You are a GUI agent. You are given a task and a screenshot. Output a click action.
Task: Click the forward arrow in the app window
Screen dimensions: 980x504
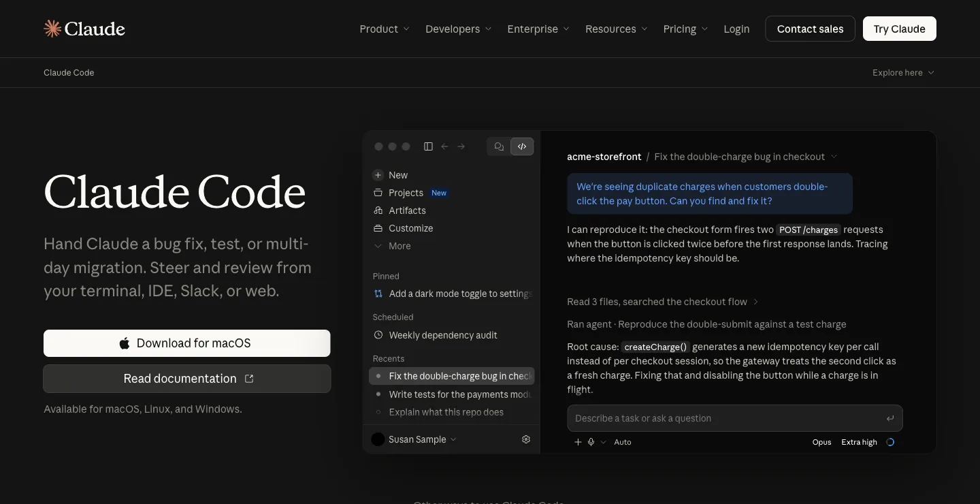(461, 146)
